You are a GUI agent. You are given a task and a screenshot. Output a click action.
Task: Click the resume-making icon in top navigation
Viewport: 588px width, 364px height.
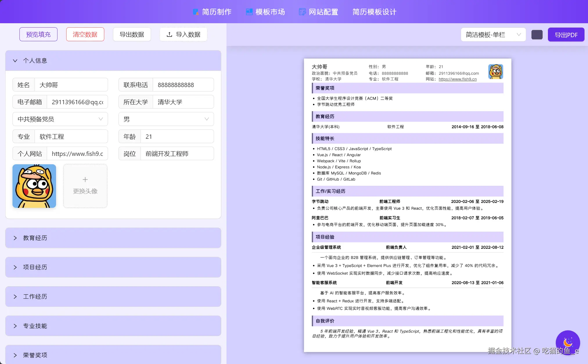click(x=196, y=12)
